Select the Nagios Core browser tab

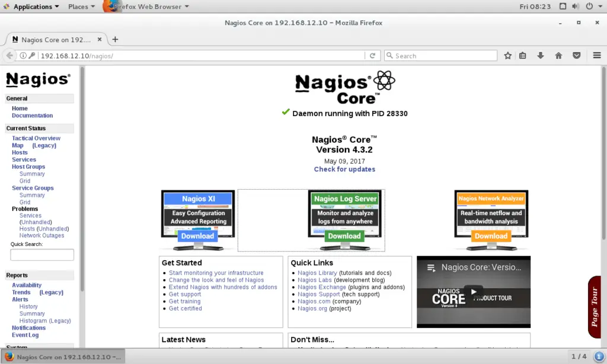(56, 40)
